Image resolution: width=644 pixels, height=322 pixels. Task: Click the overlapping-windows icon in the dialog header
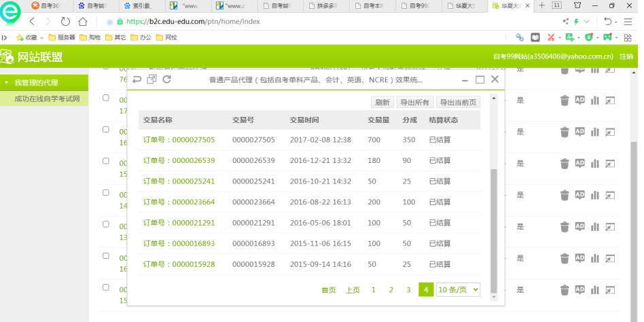(x=151, y=79)
